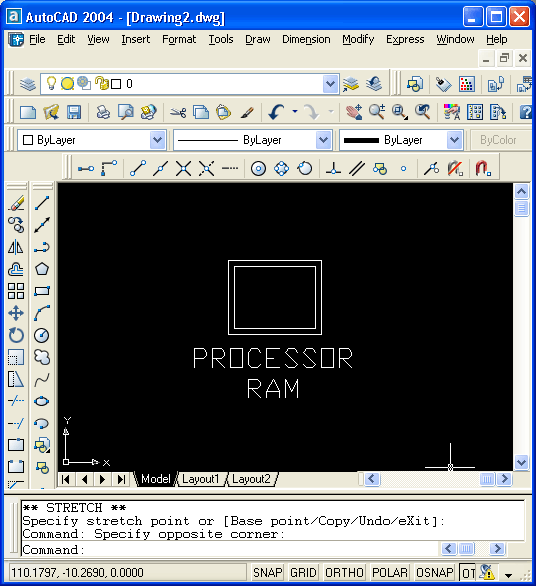Activate the Mirror modify tool
Image resolution: width=536 pixels, height=586 pixels.
click(x=16, y=247)
